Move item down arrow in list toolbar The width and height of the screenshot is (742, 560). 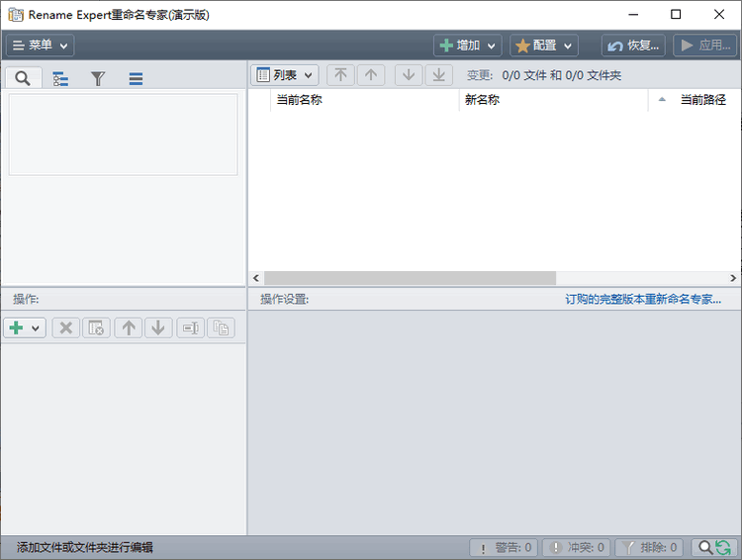(x=409, y=75)
